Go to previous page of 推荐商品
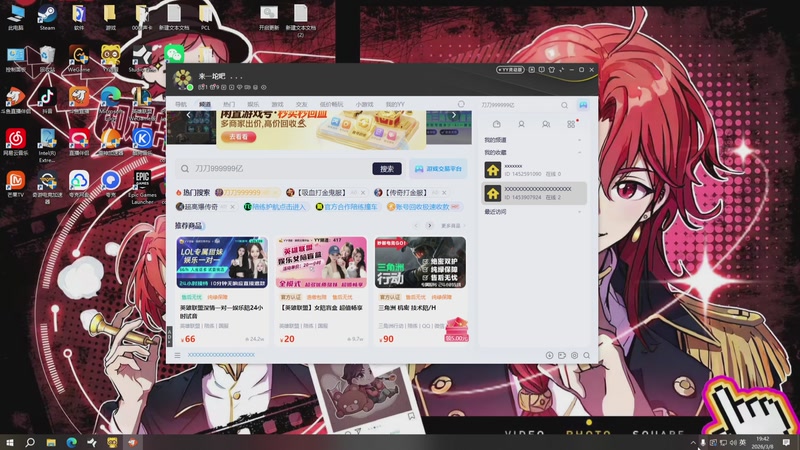The width and height of the screenshot is (800, 450). tap(416, 226)
